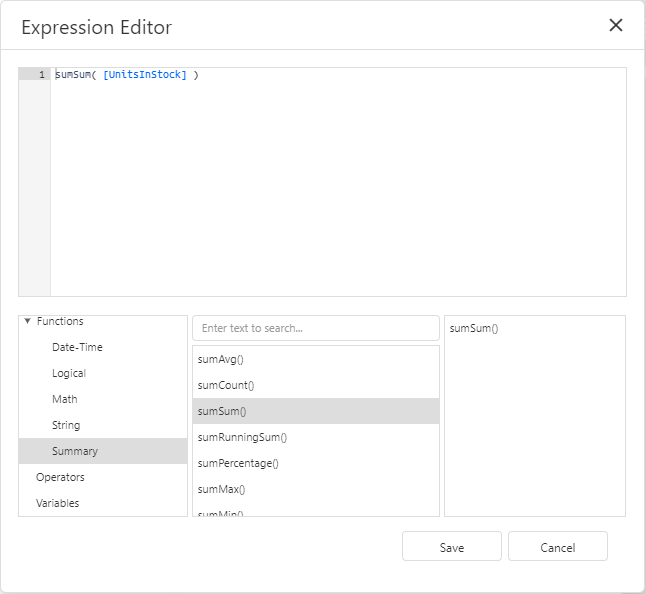Choose the String function category

[x=66, y=425]
